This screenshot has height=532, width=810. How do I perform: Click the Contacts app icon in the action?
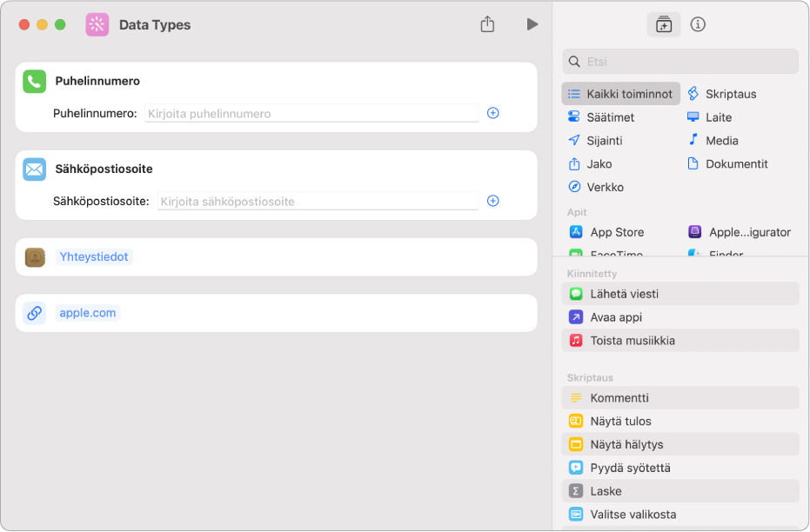[x=35, y=257]
